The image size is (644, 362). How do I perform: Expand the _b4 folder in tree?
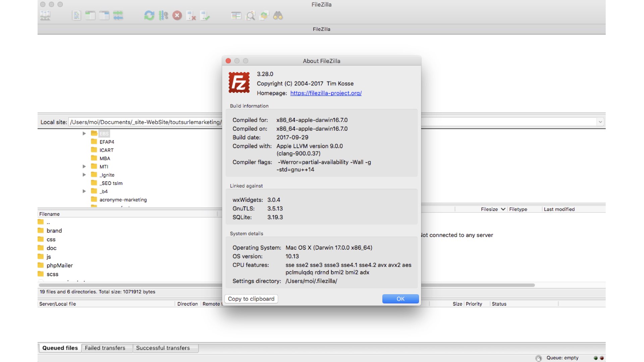[84, 191]
